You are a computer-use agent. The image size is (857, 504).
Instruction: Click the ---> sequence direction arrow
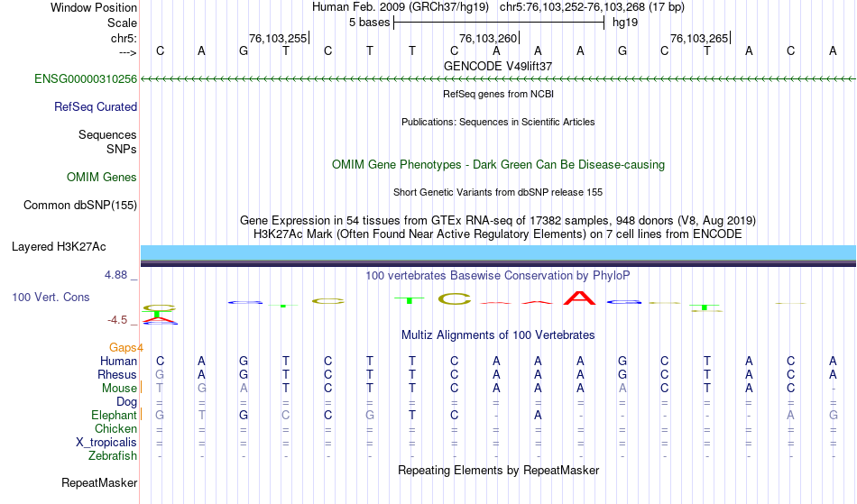click(x=128, y=52)
